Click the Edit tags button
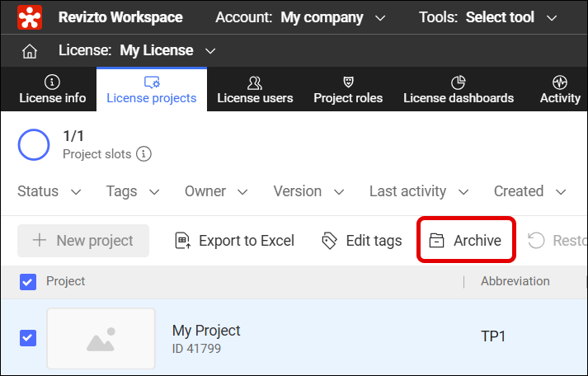The image size is (588, 376). [362, 241]
